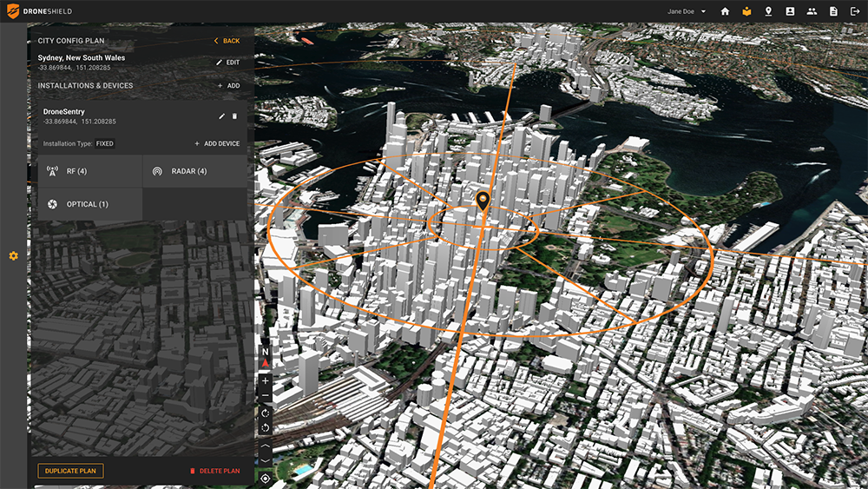
Task: Edit DroneSentry using the pencil icon
Action: coord(221,116)
